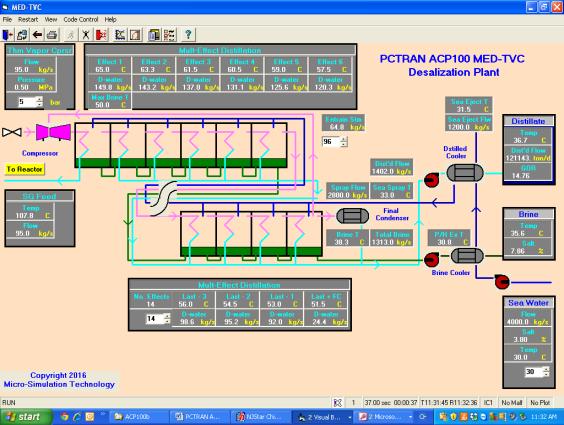Click the red pump beside Distilled Cooler
The image size is (564, 425).
[x=431, y=179]
